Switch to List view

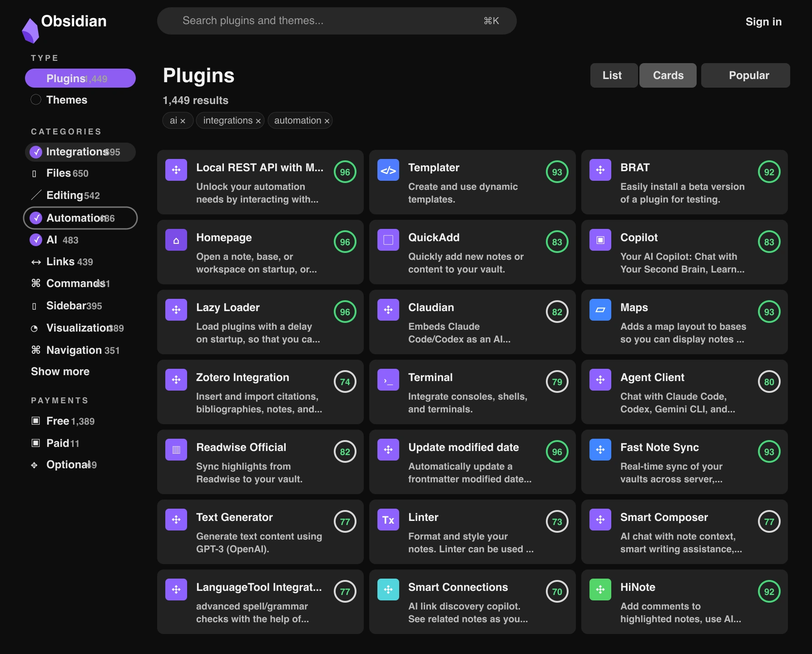coord(614,75)
